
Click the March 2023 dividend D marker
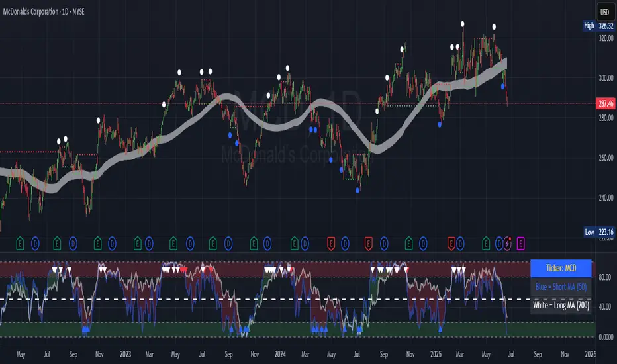coord(149,244)
